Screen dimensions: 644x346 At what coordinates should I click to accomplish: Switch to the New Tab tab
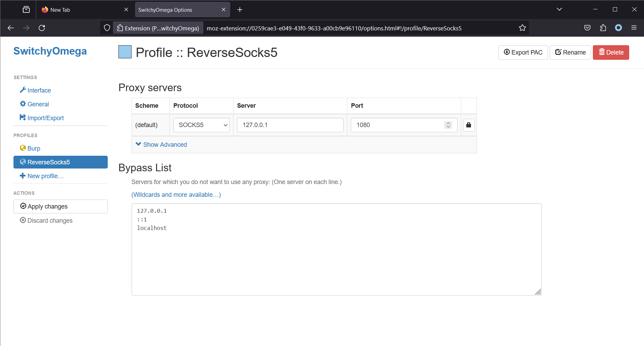click(x=85, y=10)
